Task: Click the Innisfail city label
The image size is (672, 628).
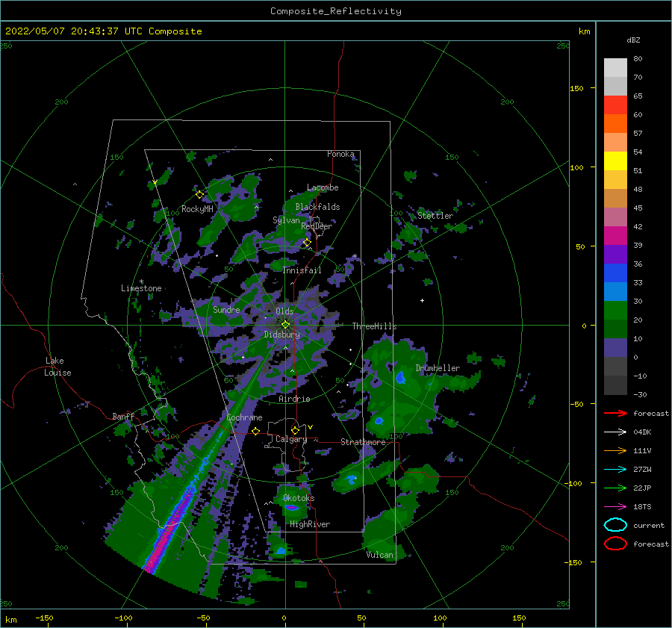Action: coord(302,270)
